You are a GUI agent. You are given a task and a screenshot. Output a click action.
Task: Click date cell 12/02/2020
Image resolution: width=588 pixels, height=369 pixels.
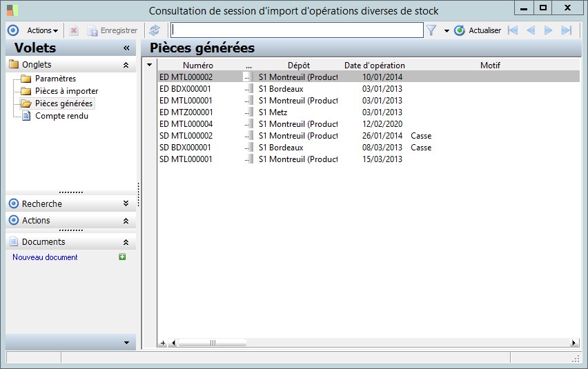click(x=382, y=123)
